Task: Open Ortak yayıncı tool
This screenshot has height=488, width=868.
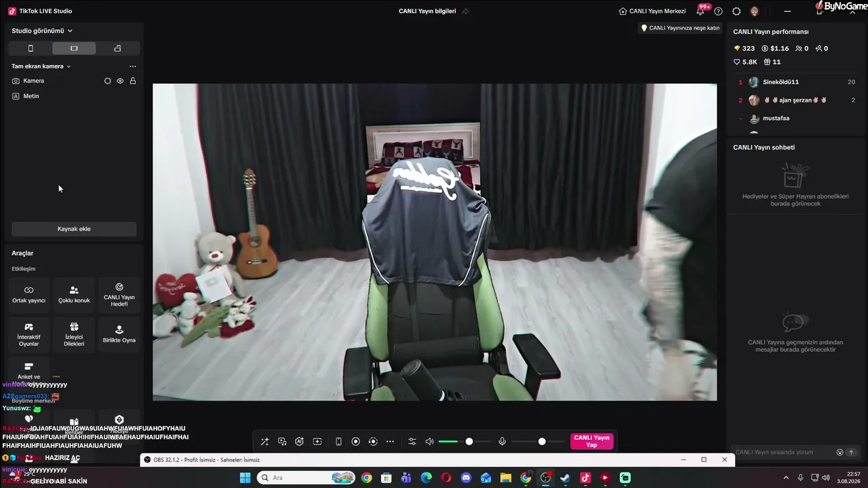Action: (28, 295)
